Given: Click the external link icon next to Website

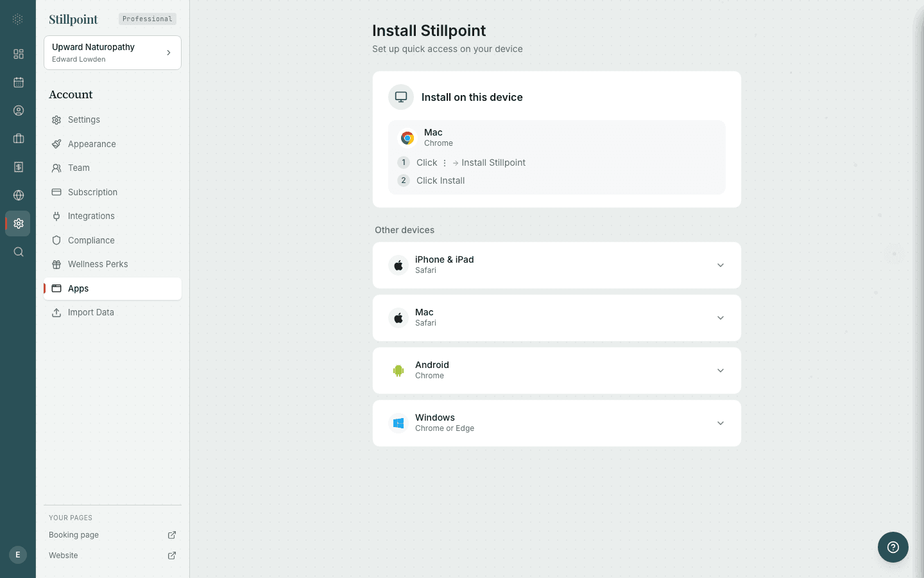Looking at the screenshot, I should pyautogui.click(x=172, y=556).
